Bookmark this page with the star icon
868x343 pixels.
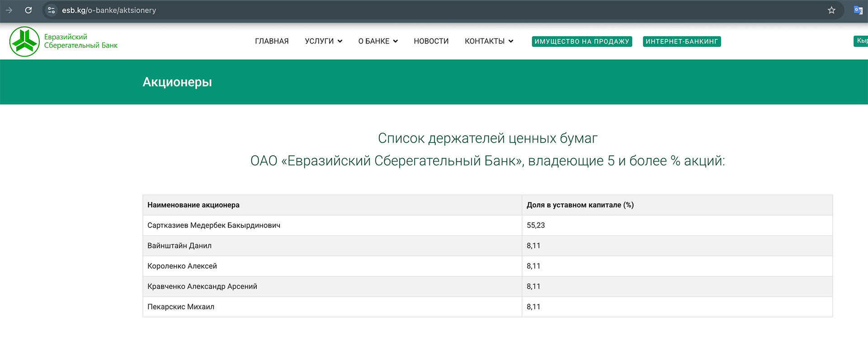[831, 10]
